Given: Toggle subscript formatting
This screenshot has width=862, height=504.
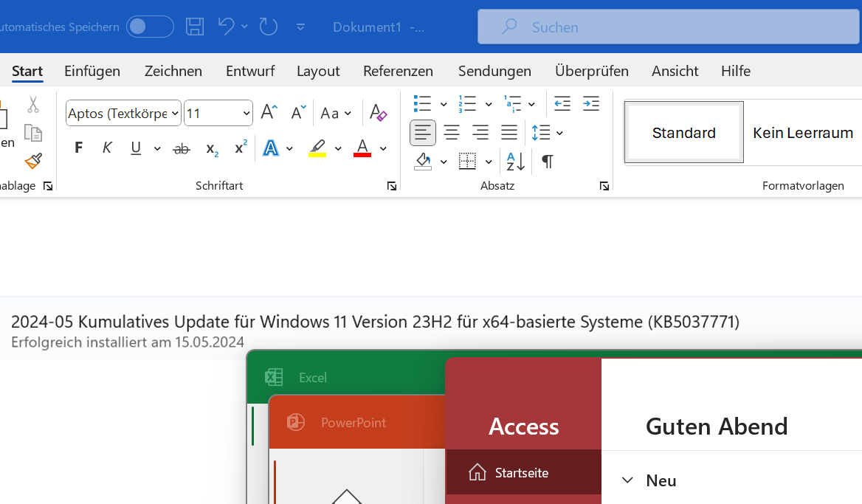Looking at the screenshot, I should point(213,149).
